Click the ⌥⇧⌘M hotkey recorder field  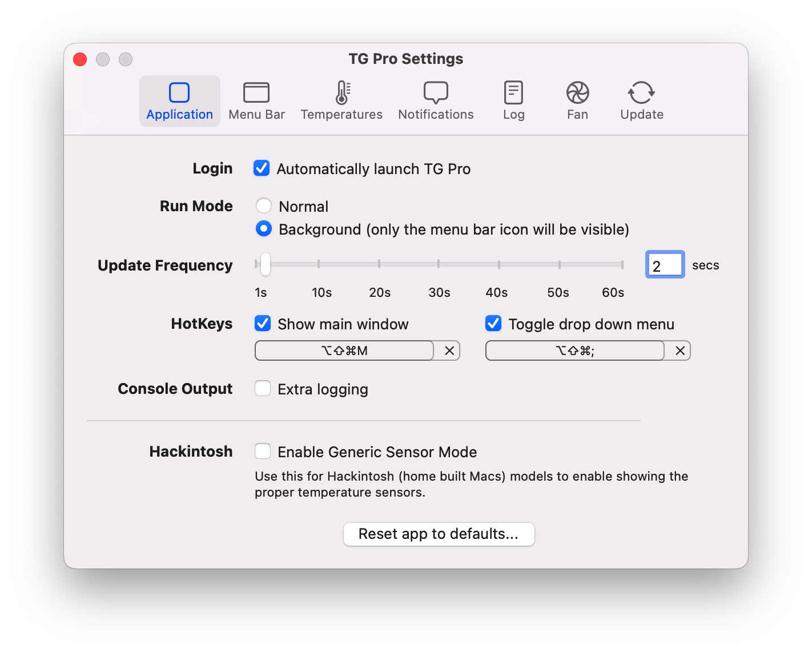point(343,350)
